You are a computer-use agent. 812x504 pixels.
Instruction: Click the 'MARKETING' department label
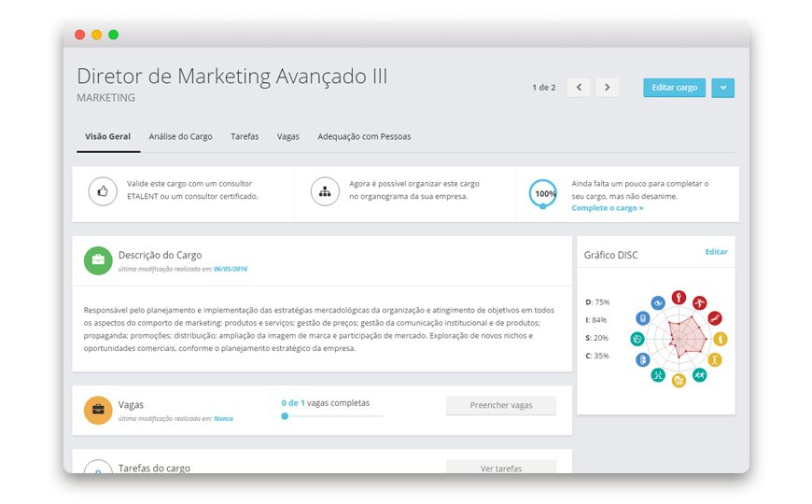pyautogui.click(x=105, y=98)
